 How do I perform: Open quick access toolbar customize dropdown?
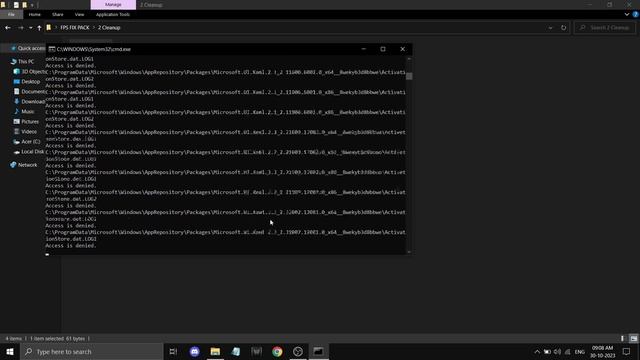coord(32,5)
